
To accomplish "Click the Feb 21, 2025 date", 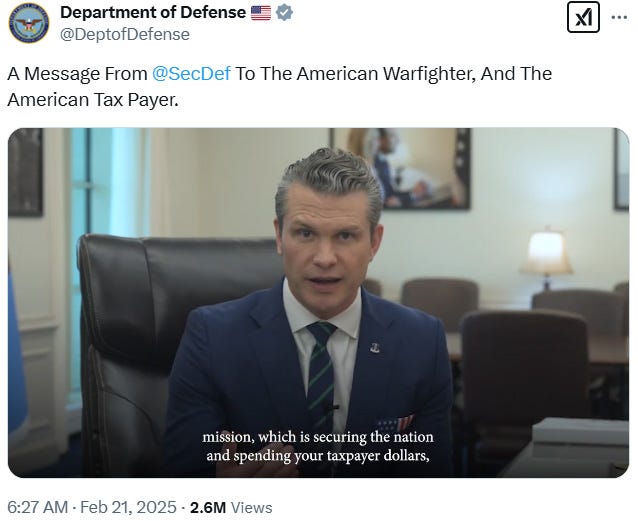I will click(128, 507).
